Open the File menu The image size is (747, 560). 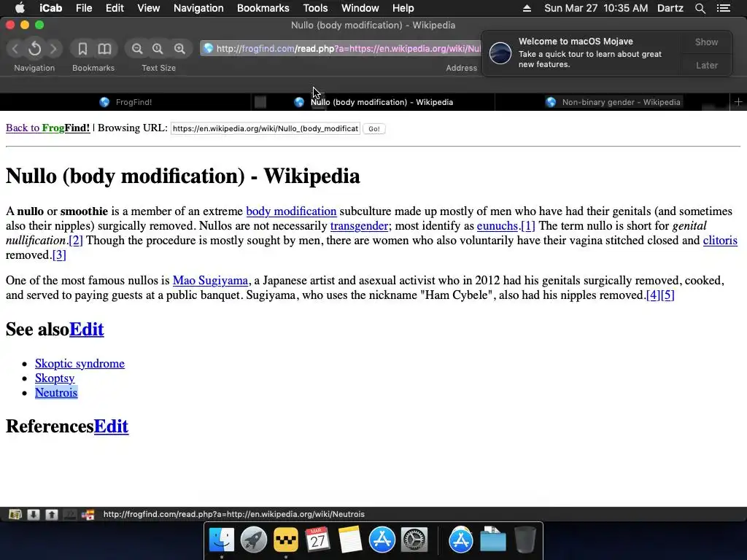pyautogui.click(x=84, y=8)
